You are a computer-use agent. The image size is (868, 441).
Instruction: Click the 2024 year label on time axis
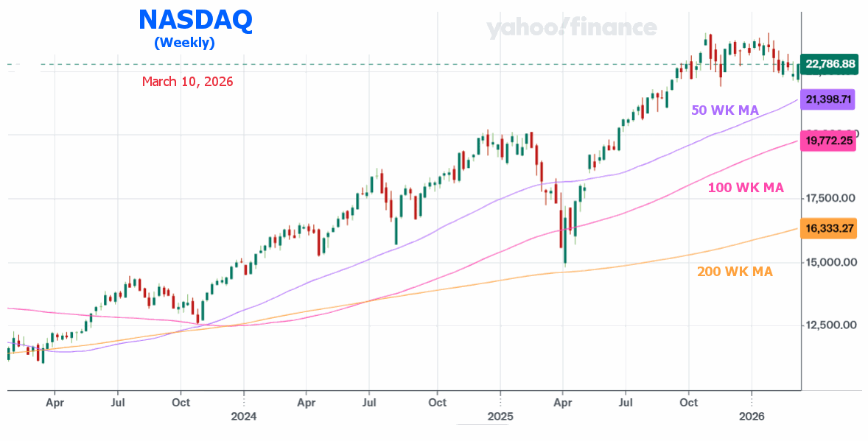pyautogui.click(x=243, y=417)
